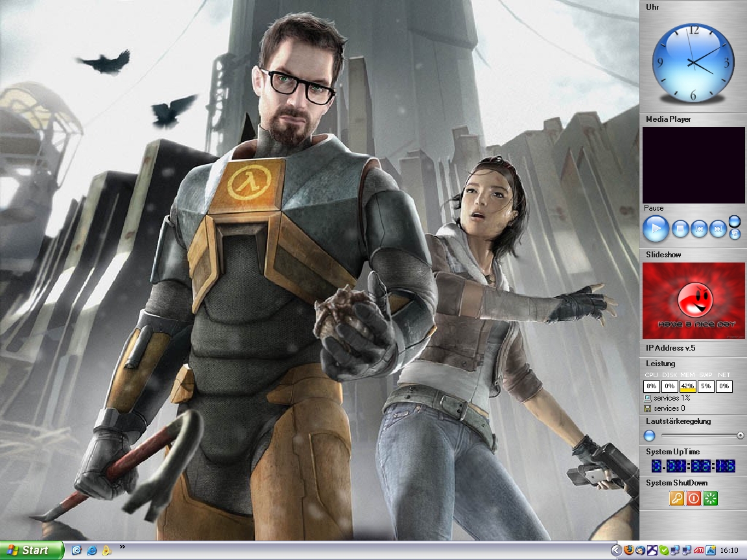Image resolution: width=747 pixels, height=560 pixels.
Task: Click the orange key lock icon in System ShutDown
Action: [676, 498]
